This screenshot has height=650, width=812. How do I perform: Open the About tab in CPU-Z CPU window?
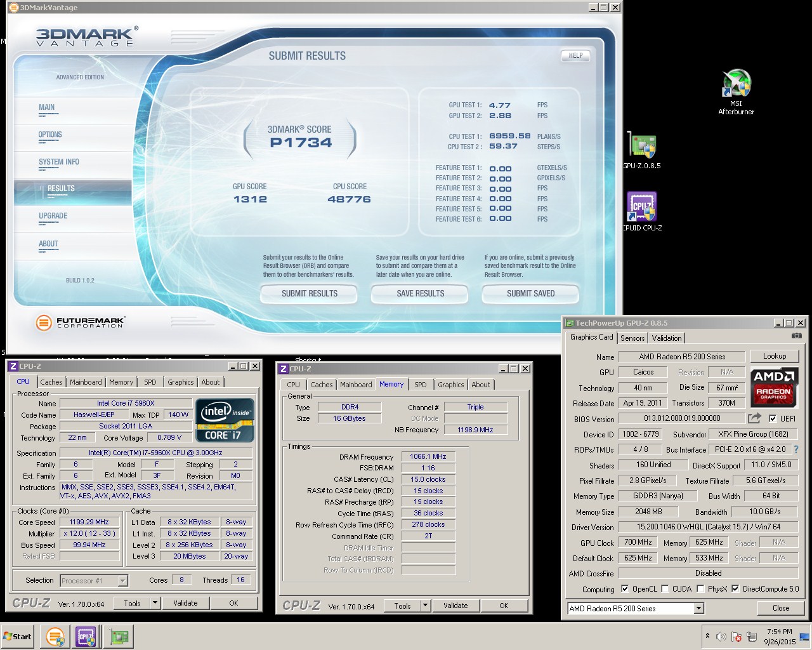[x=211, y=382]
